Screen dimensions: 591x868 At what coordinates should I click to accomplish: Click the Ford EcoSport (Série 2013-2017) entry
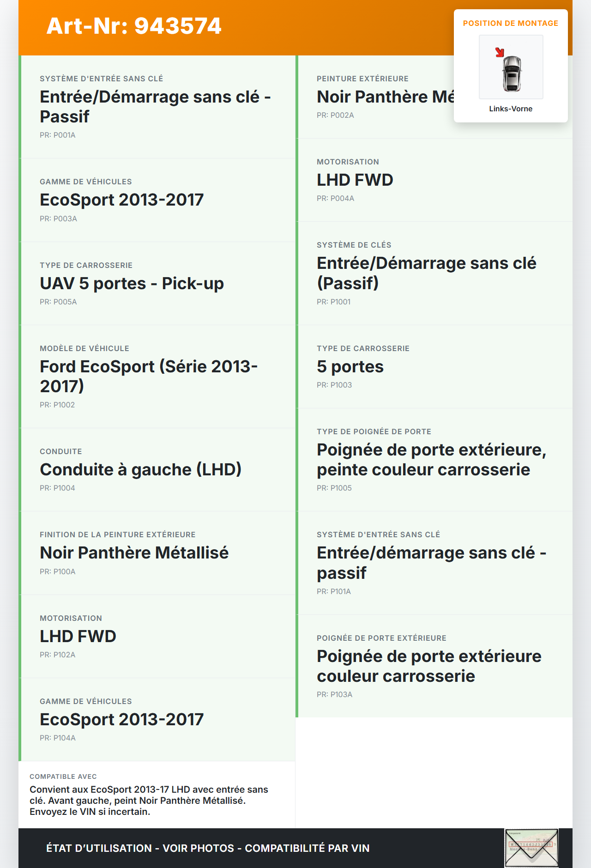tap(149, 376)
